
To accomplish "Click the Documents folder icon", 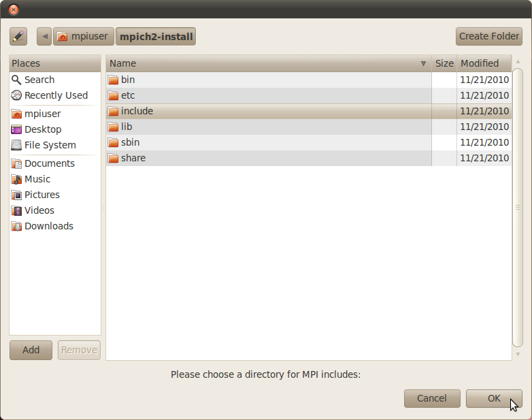I will click(16, 163).
